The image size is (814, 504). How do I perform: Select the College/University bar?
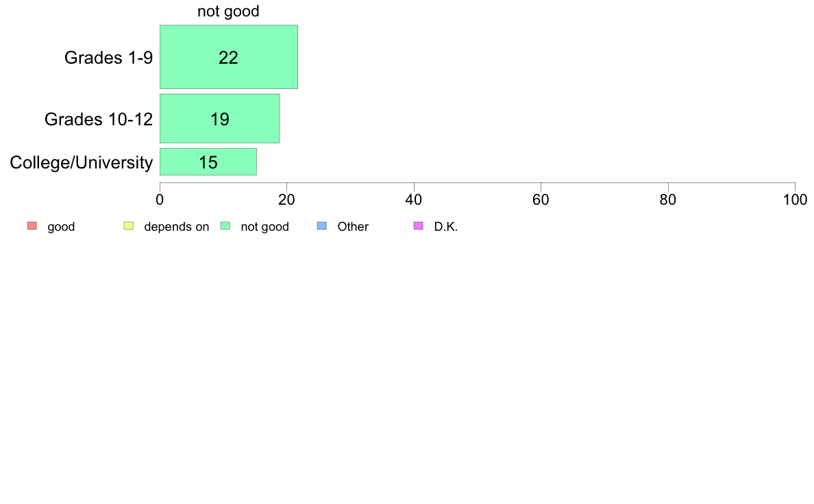[208, 162]
